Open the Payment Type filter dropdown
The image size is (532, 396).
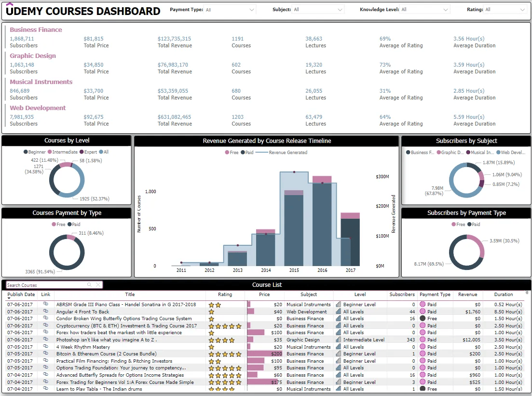point(230,10)
